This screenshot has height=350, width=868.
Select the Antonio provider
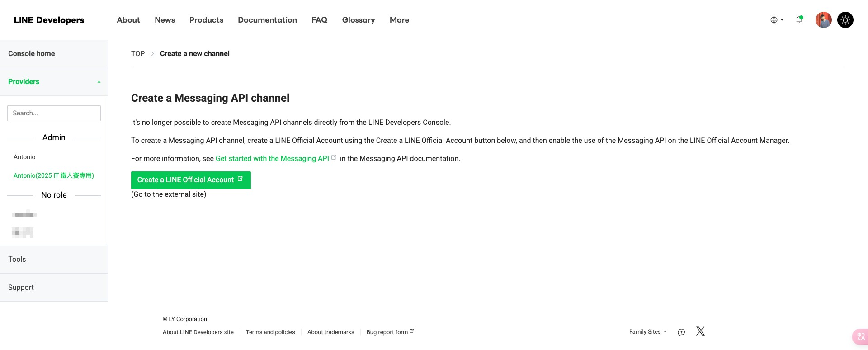tap(24, 157)
